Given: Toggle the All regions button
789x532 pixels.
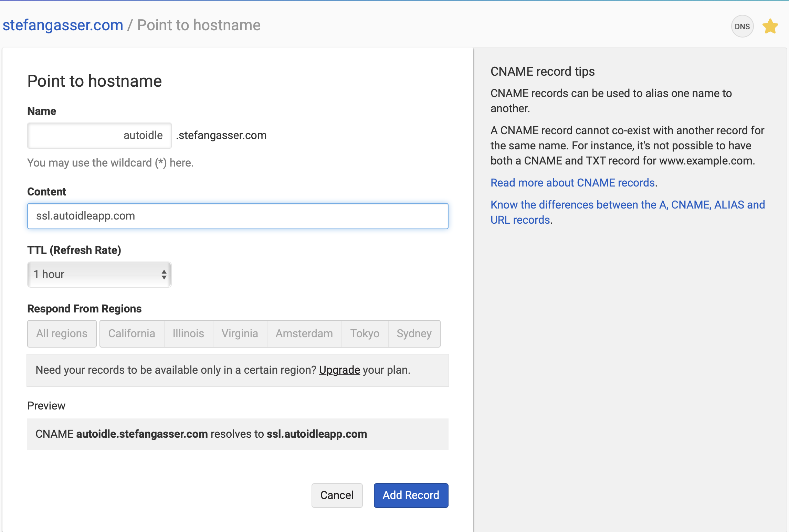Looking at the screenshot, I should tap(62, 333).
